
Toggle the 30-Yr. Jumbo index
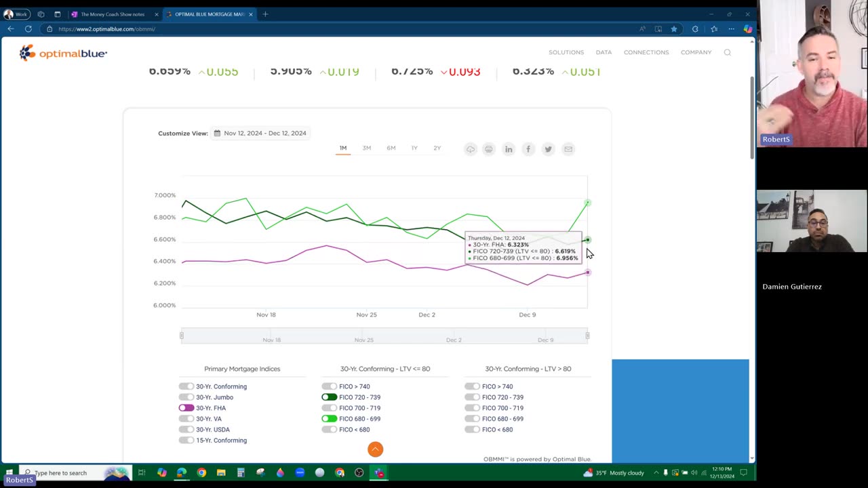(186, 397)
